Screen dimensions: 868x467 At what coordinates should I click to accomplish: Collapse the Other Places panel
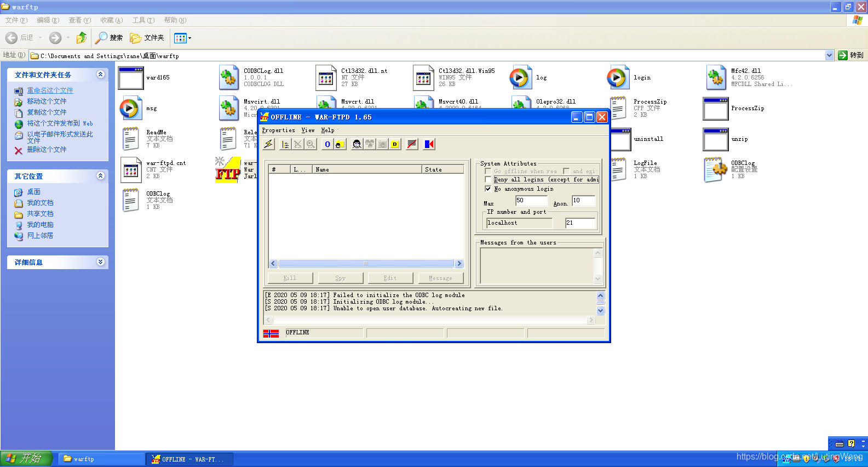101,176
